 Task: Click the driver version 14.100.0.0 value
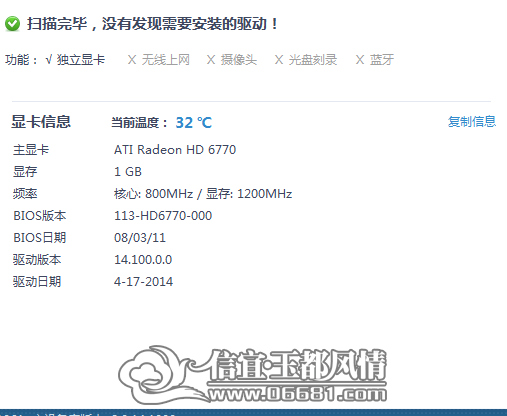pyautogui.click(x=143, y=260)
